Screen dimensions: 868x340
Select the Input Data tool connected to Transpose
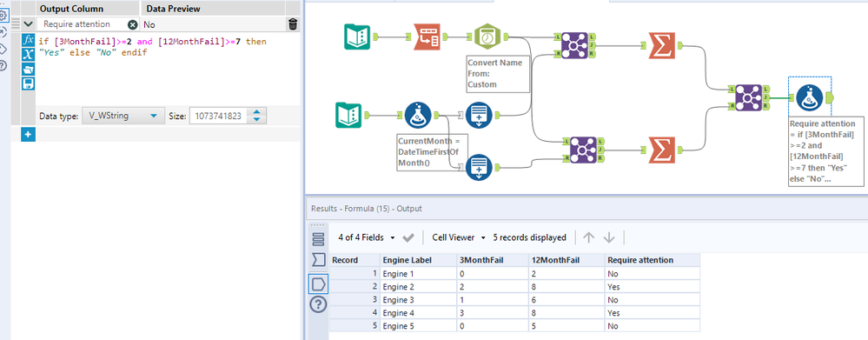coord(357,37)
